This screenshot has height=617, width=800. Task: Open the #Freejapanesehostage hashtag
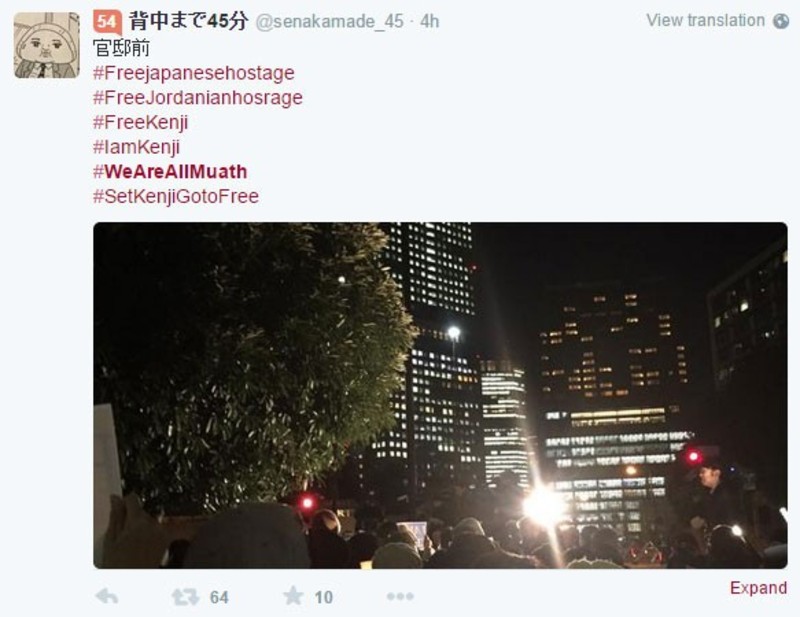click(194, 73)
